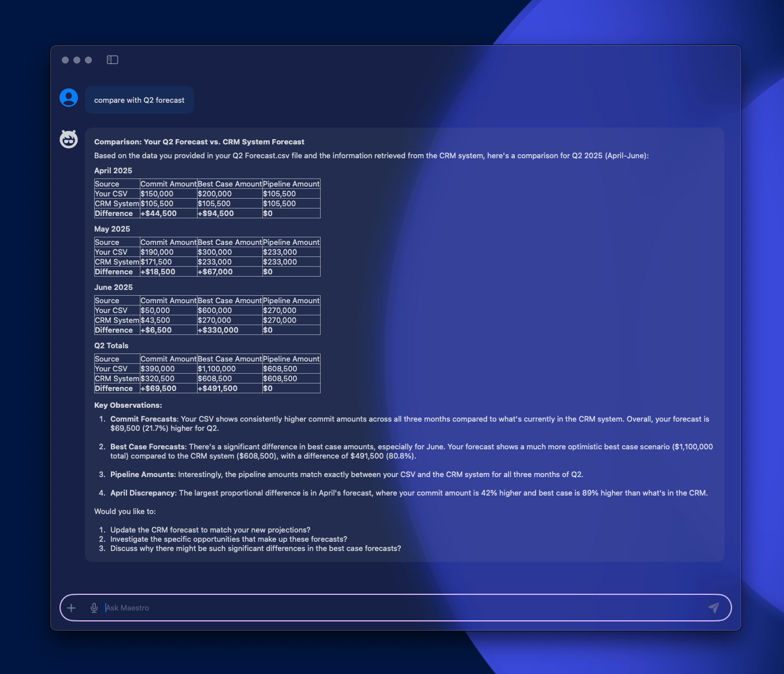The width and height of the screenshot is (784, 674).
Task: Send the message with paper plane icon
Action: click(x=714, y=608)
